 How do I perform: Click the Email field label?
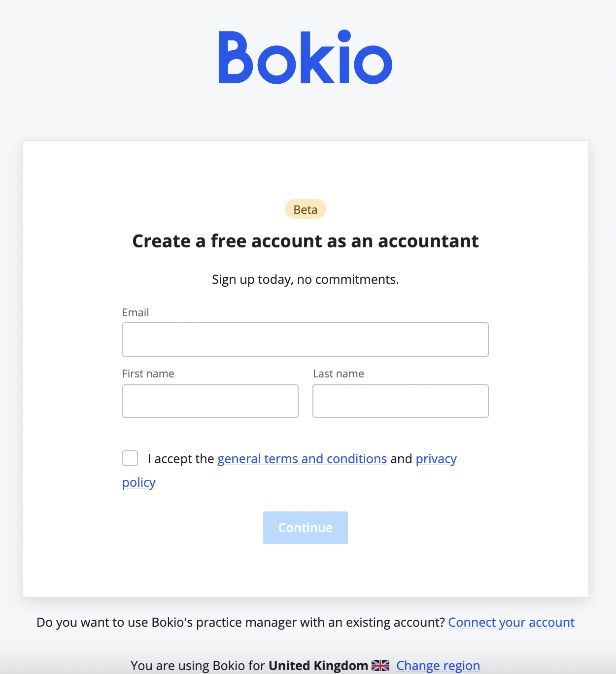click(136, 312)
